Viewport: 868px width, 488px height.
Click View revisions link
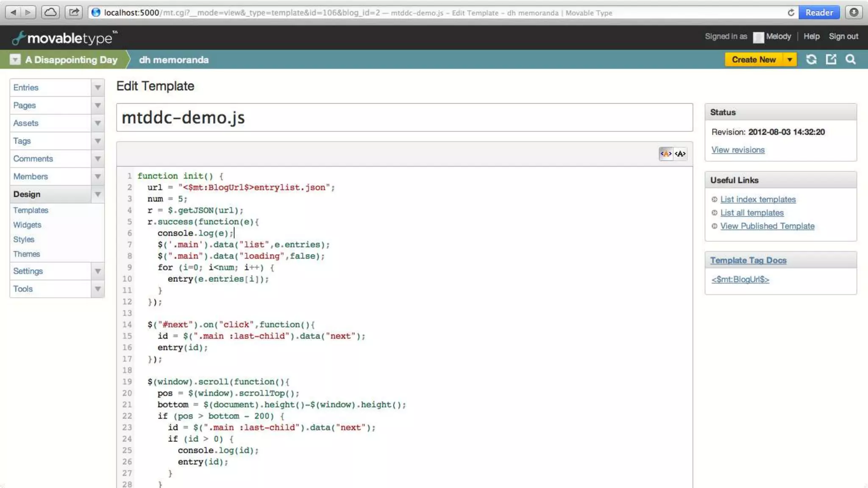point(738,150)
